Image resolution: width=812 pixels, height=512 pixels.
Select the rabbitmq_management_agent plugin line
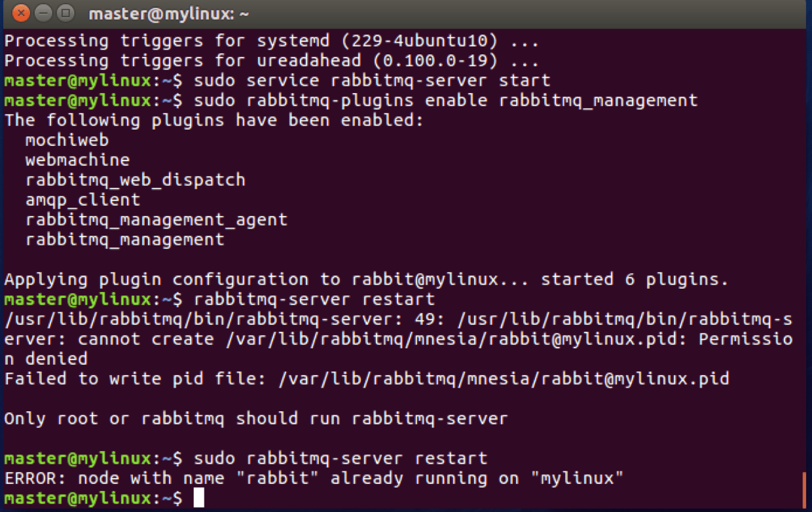[156, 219]
